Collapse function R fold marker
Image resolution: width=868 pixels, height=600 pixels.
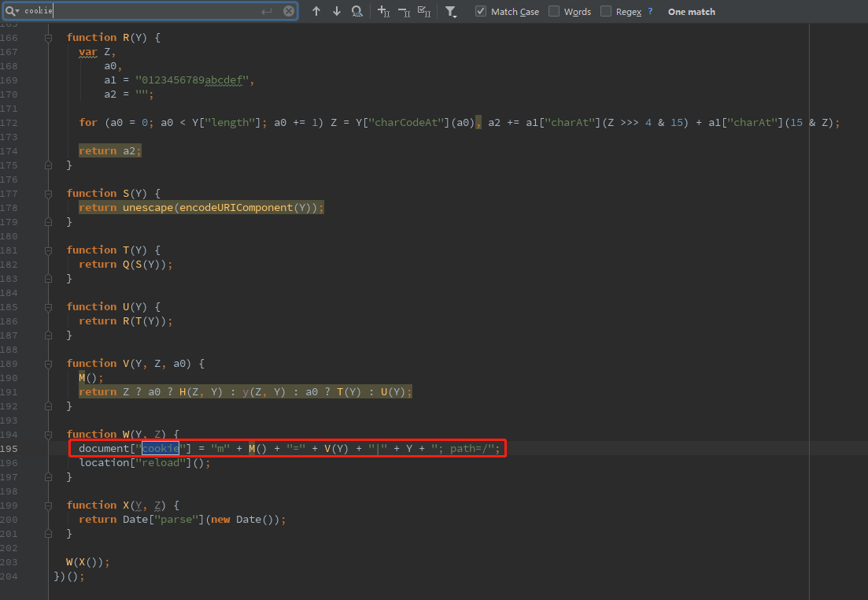[x=49, y=38]
